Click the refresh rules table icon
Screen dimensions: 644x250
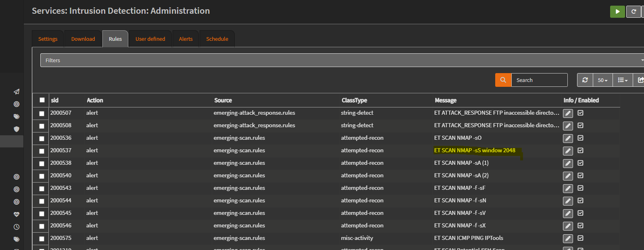(x=585, y=80)
